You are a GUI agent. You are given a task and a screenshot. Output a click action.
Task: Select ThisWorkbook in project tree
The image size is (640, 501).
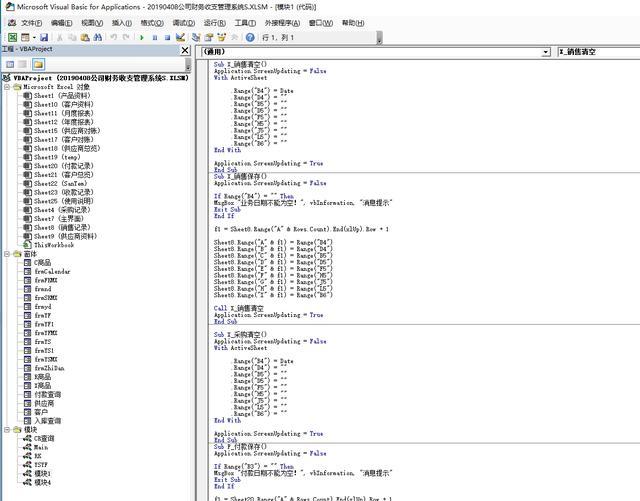(53, 244)
